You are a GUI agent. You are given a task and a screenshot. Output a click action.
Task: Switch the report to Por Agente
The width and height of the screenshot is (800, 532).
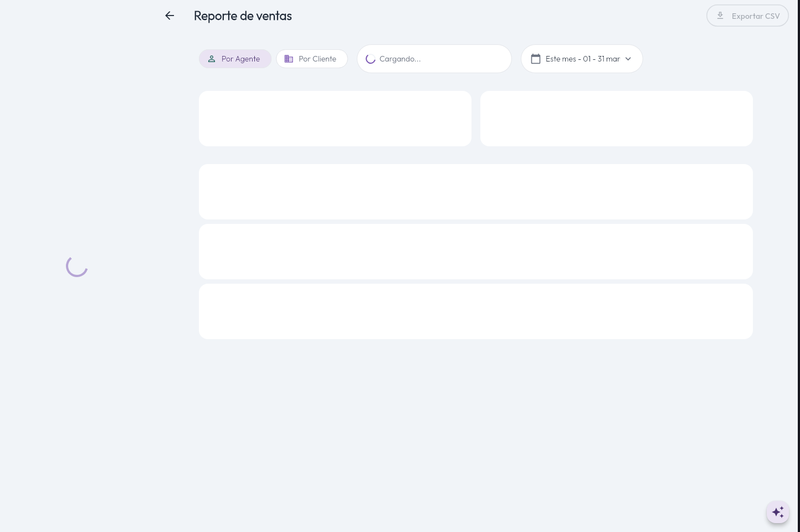[x=240, y=59]
